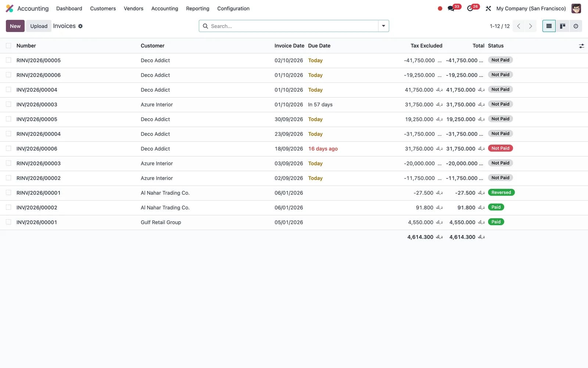Switch to kanban view
The image size is (588, 368).
pyautogui.click(x=562, y=26)
